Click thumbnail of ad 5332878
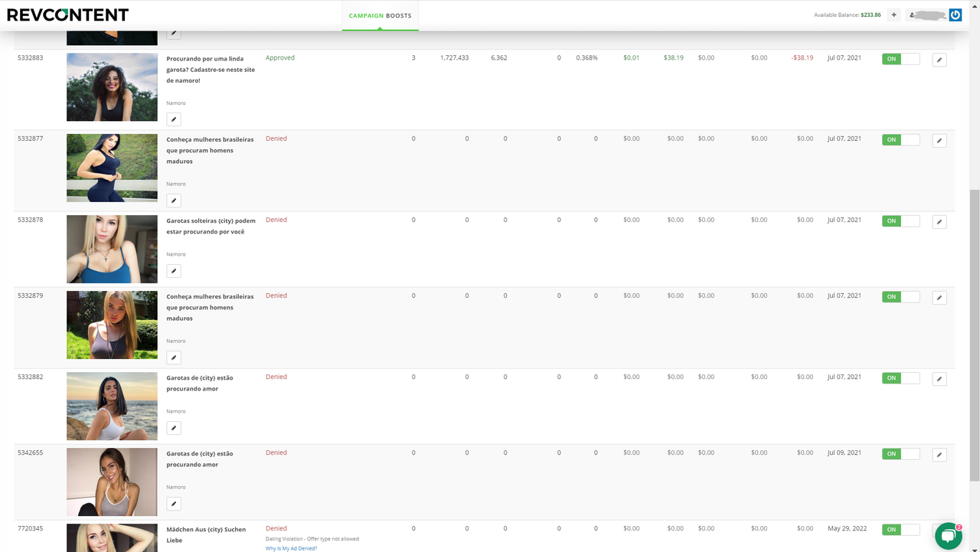This screenshot has height=552, width=980. (112, 250)
